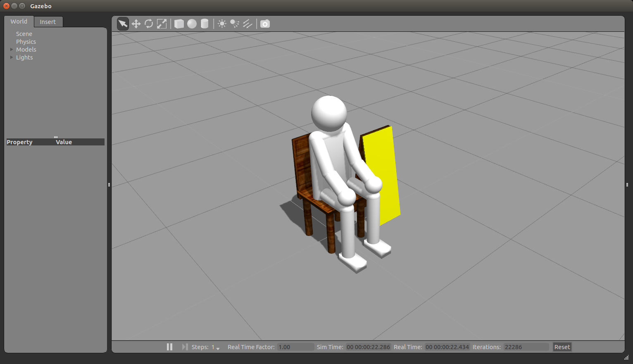Screen dimensions: 633x364
Task: Pause the simulation
Action: pyautogui.click(x=169, y=347)
